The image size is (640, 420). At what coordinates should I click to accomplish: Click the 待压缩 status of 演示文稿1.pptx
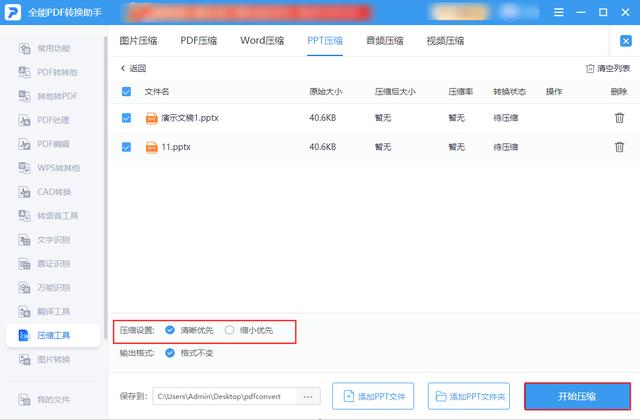(x=506, y=118)
